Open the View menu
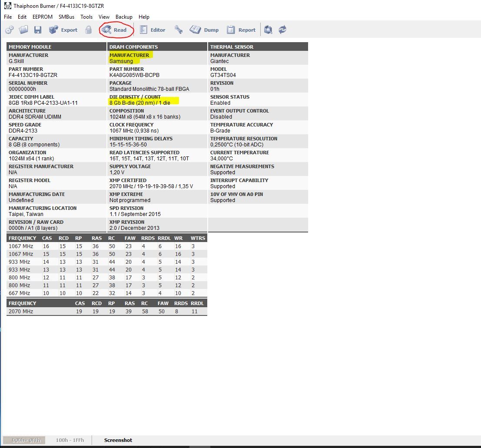 coord(104,17)
